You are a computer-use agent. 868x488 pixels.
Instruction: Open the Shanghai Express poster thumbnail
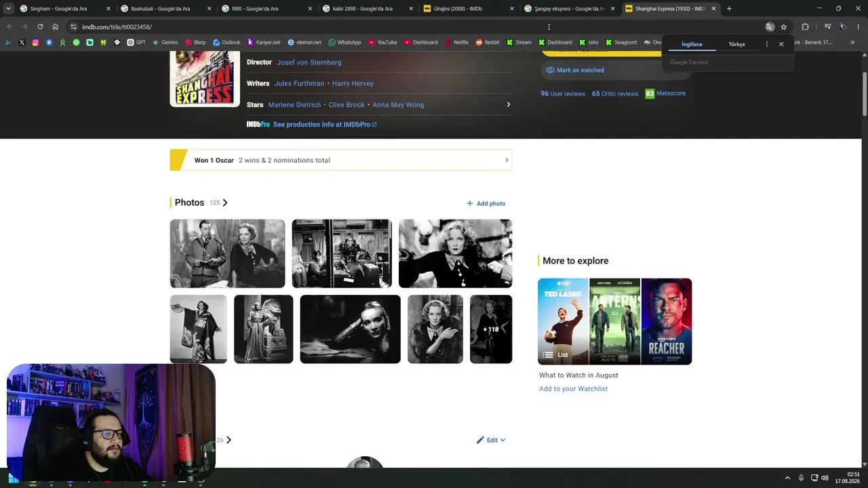click(205, 78)
